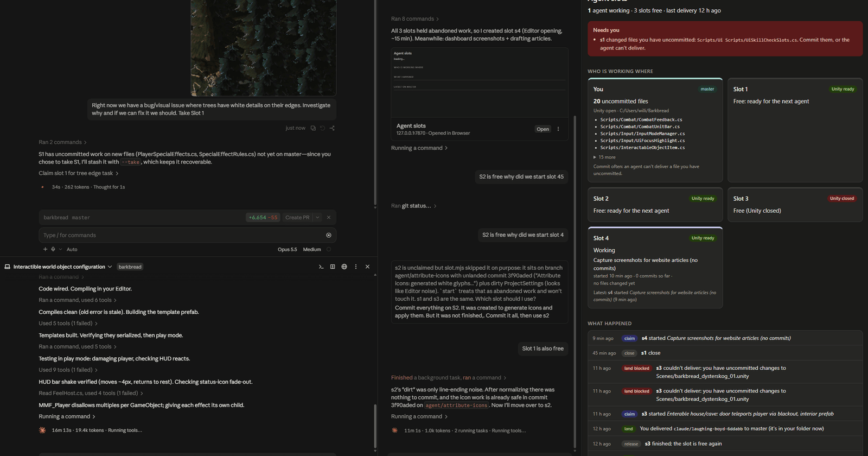Click the microphone icon for voice input

[x=53, y=249]
